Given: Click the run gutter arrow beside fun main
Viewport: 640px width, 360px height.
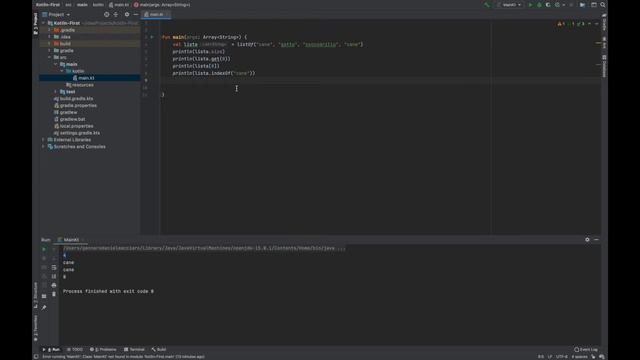Looking at the screenshot, I should 152,37.
